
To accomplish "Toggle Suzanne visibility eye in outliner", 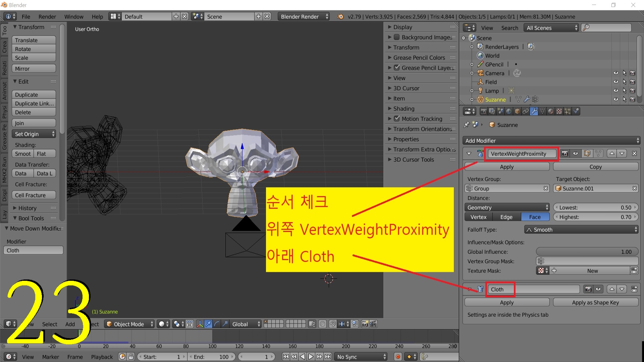I will pos(616,99).
